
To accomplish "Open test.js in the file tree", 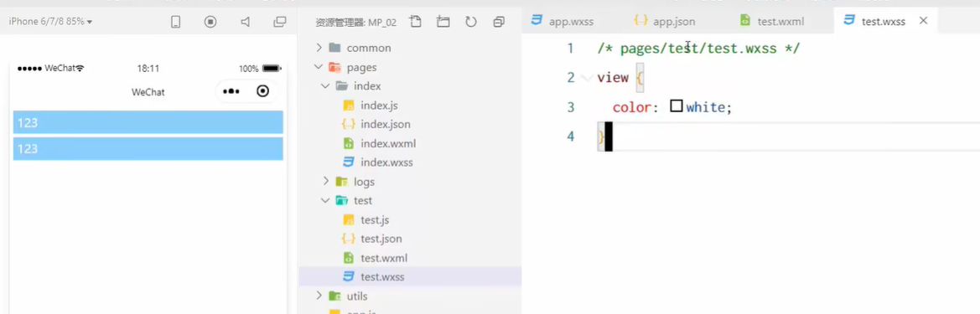I will tap(375, 219).
